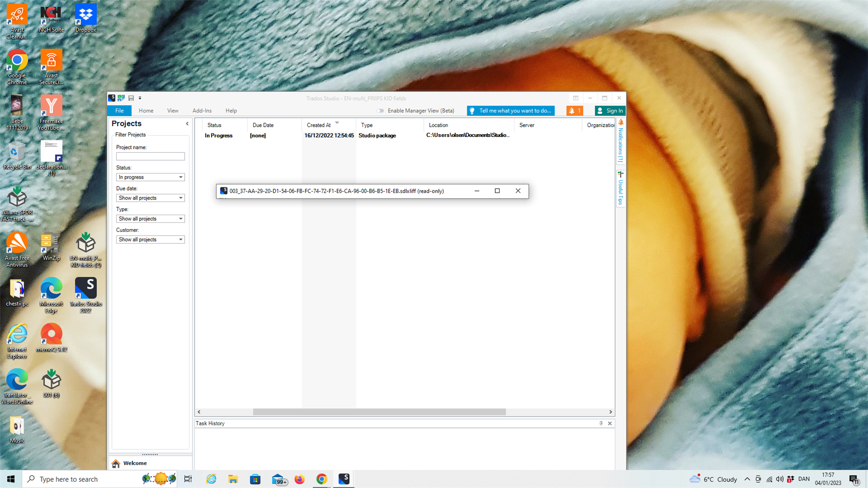Click the package icon in Quick Access Toolbar
Viewport: 868px width, 488px height.
point(122,98)
